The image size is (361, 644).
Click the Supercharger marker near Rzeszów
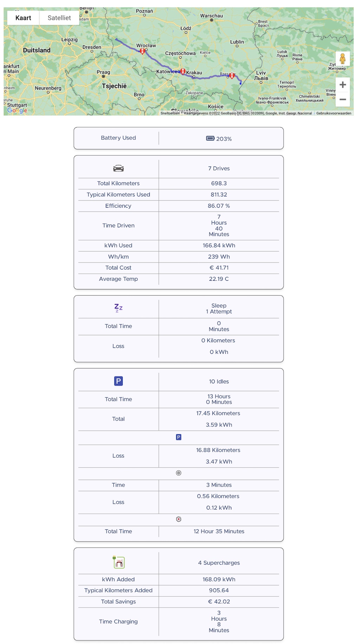(232, 76)
